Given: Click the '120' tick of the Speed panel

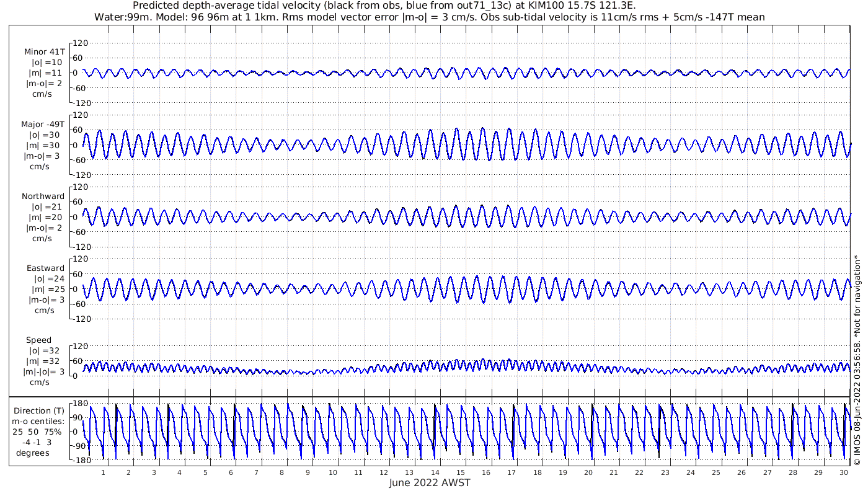Looking at the screenshot, I should [x=81, y=346].
